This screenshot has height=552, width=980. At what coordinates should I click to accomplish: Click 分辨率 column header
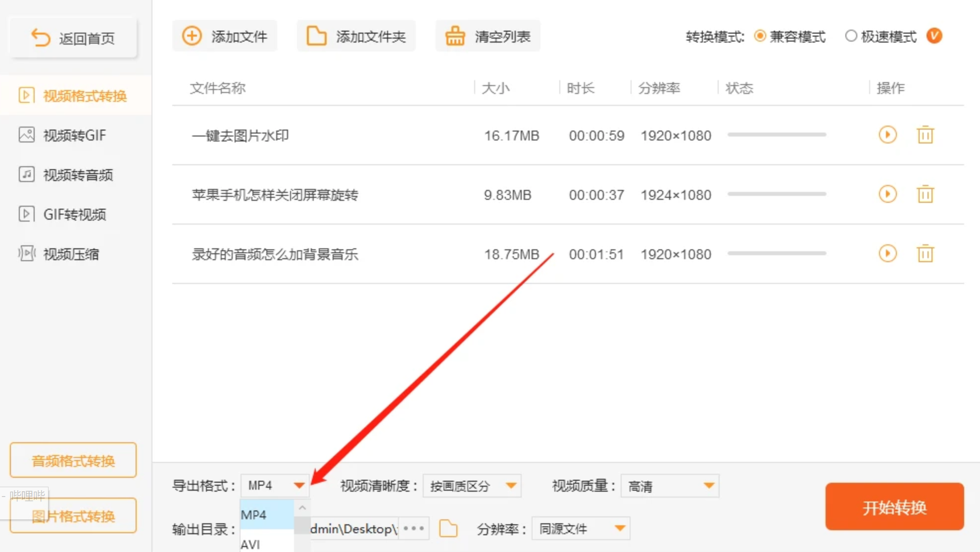tap(659, 88)
